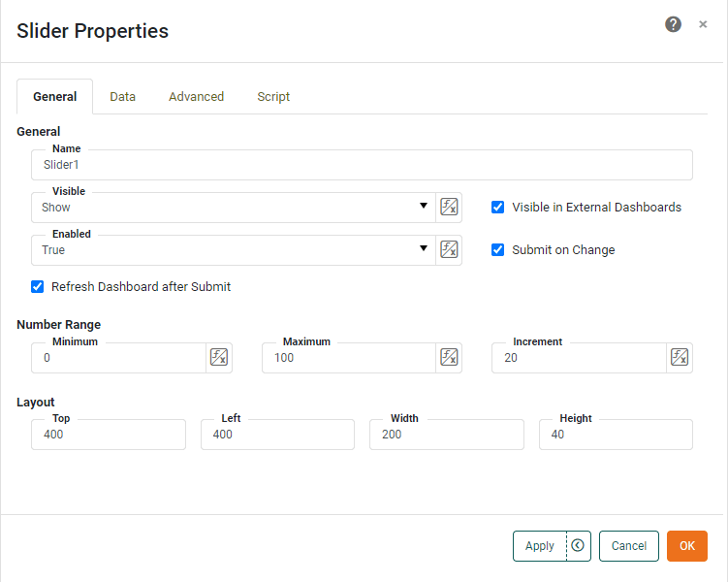Image resolution: width=728 pixels, height=582 pixels.
Task: Toggle the Submit on Change checkbox
Action: [498, 249]
